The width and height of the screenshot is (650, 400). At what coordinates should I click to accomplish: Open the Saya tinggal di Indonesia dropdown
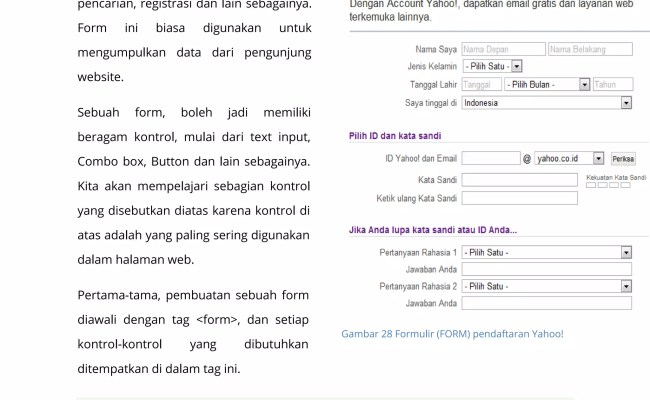coord(547,103)
